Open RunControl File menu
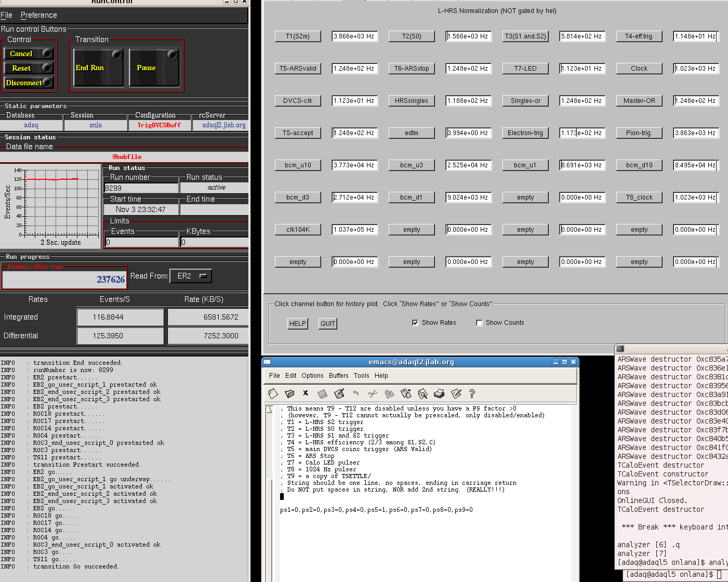728x582 pixels. [x=6, y=15]
